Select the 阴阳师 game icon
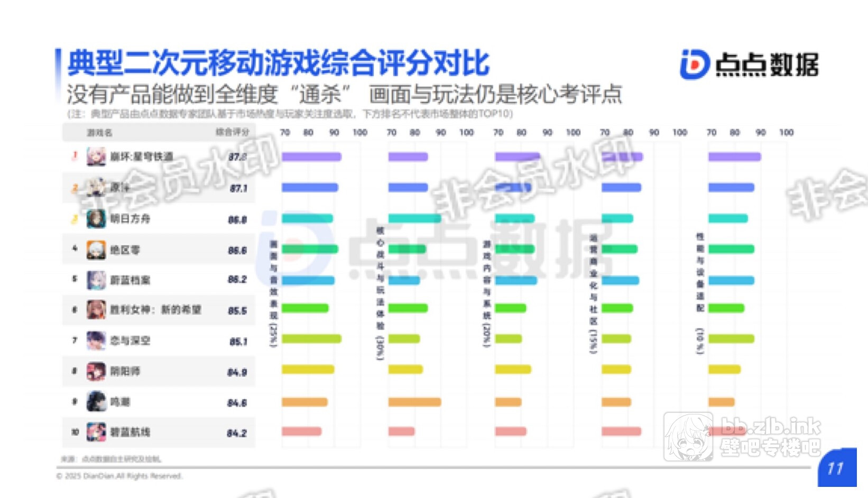The height and width of the screenshot is (498, 868). [x=96, y=371]
